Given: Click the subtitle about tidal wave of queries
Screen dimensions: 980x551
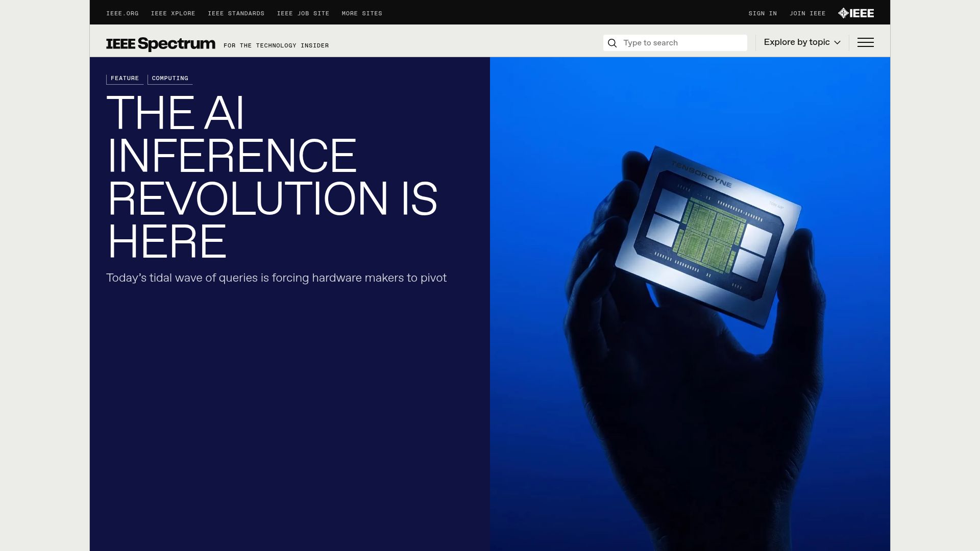Looking at the screenshot, I should [x=276, y=278].
